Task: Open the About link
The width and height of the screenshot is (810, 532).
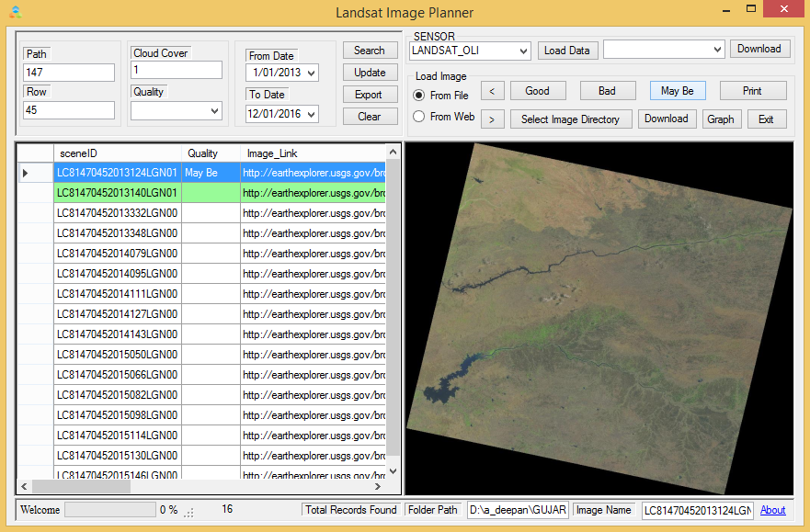Action: (x=772, y=510)
